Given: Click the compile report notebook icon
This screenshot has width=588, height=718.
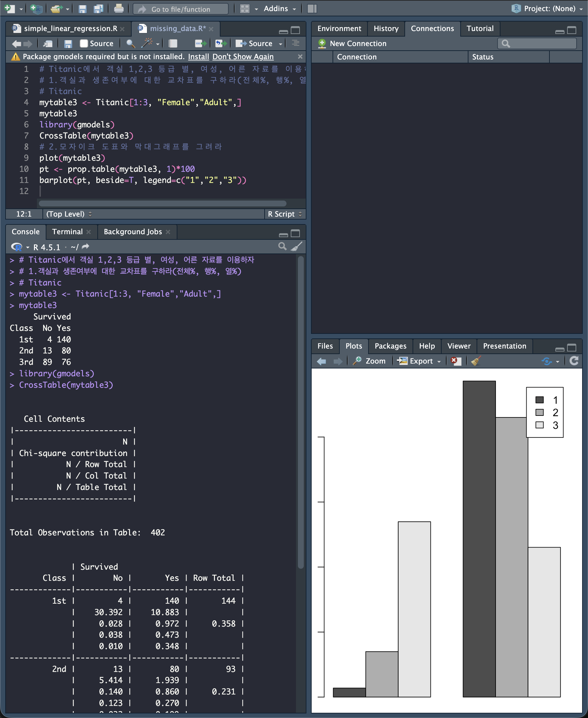Looking at the screenshot, I should click(173, 43).
